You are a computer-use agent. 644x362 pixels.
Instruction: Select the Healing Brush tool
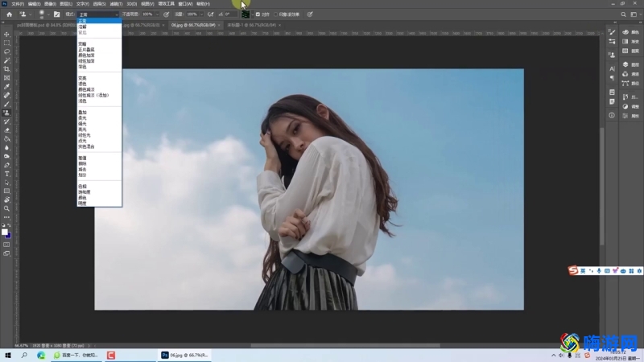(6, 95)
